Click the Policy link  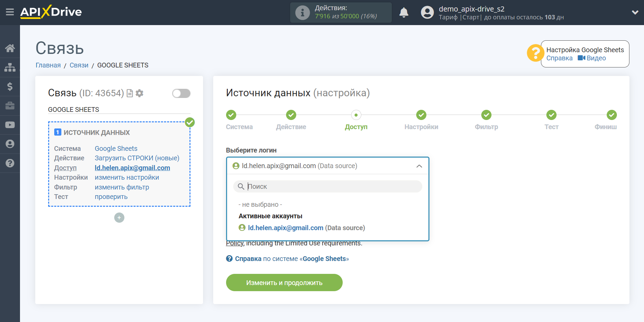point(235,243)
